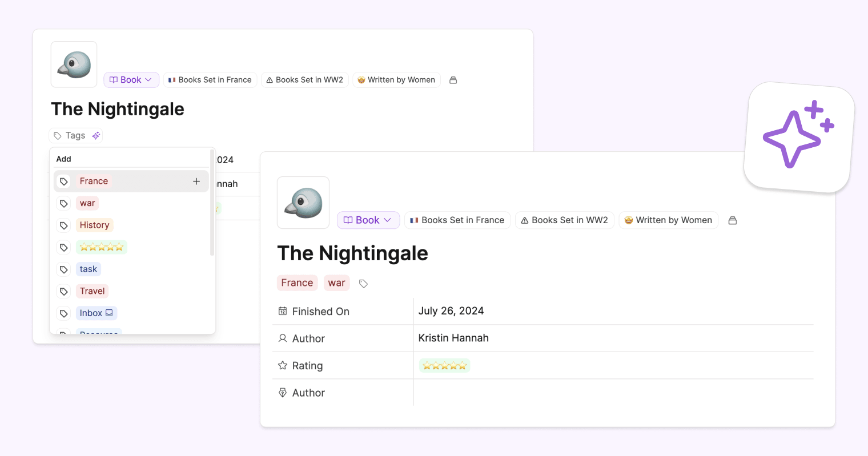
Task: Open the Book type dropdown in front card
Action: (368, 220)
